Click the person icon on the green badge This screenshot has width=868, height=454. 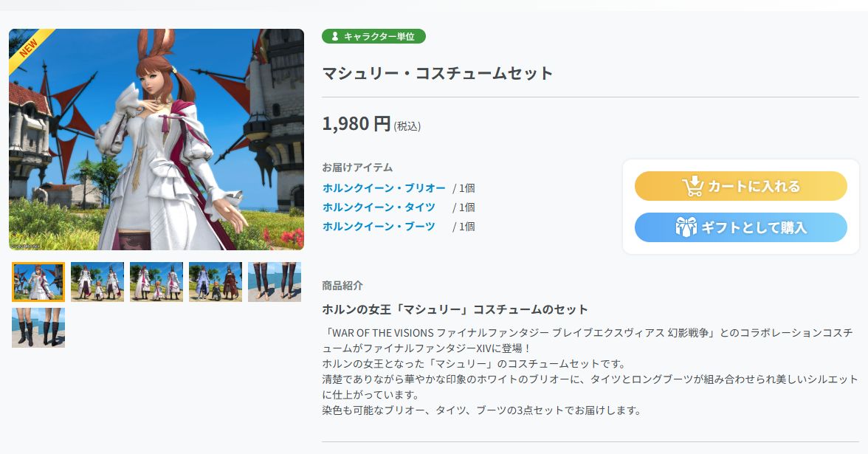click(334, 35)
